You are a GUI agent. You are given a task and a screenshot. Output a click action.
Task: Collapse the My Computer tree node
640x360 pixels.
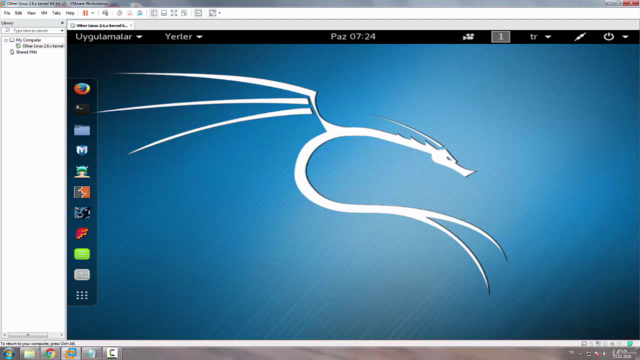coord(6,40)
